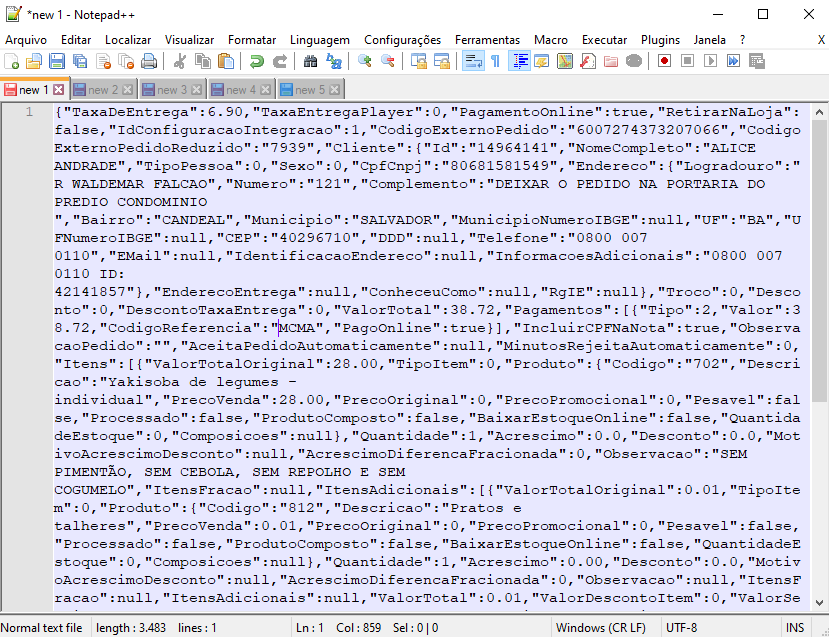
Task: Open the Localizar menu
Action: pos(128,40)
